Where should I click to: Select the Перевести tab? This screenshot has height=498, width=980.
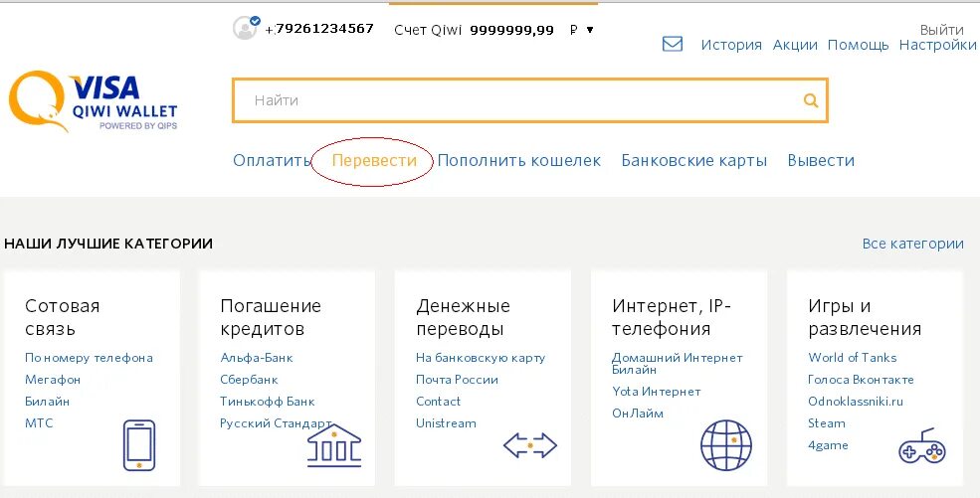point(374,160)
